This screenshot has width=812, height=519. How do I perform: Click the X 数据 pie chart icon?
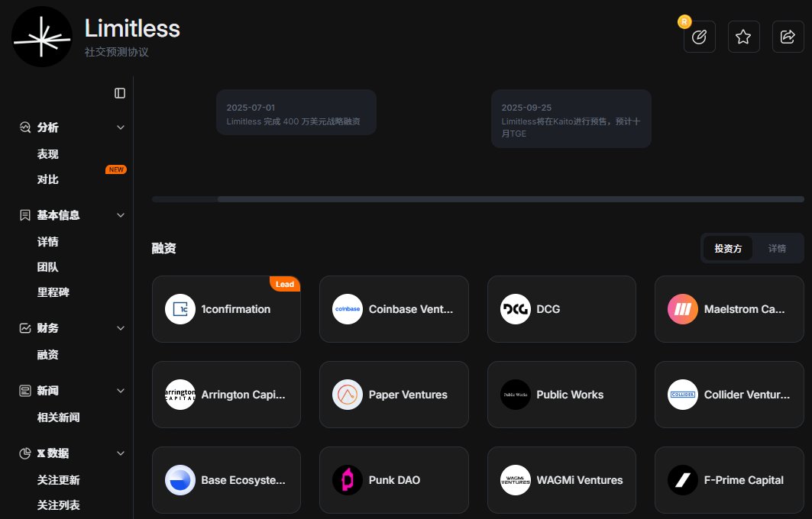click(x=25, y=453)
